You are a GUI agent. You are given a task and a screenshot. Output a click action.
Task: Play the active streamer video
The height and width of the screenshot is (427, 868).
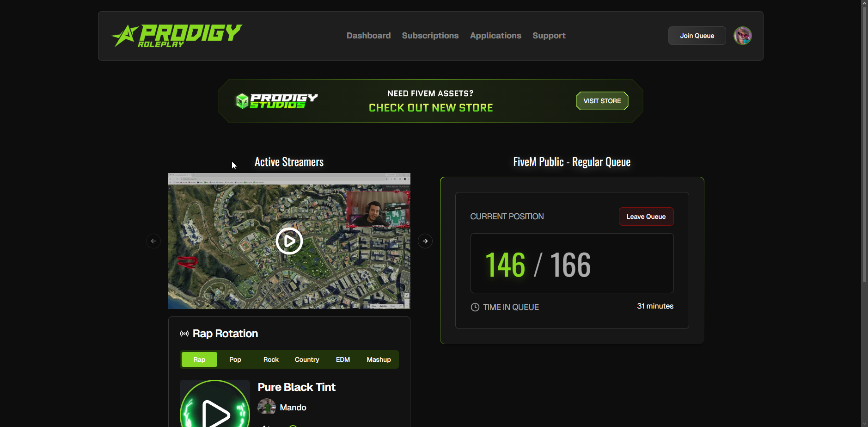[289, 241]
